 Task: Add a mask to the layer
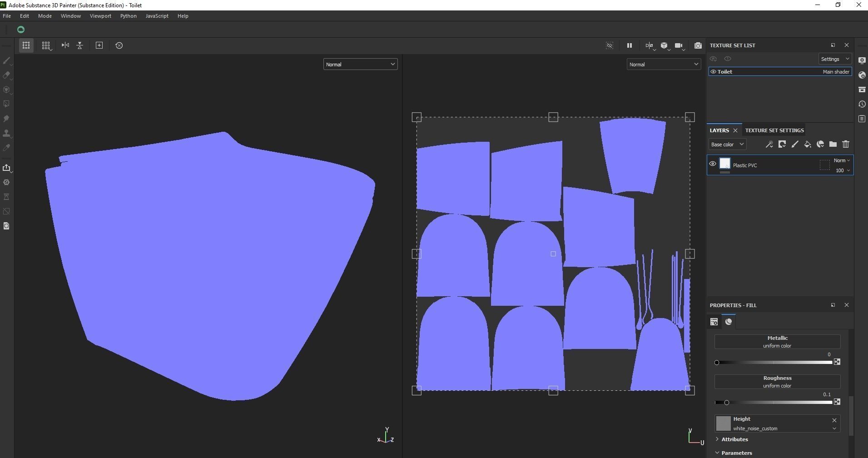point(782,144)
